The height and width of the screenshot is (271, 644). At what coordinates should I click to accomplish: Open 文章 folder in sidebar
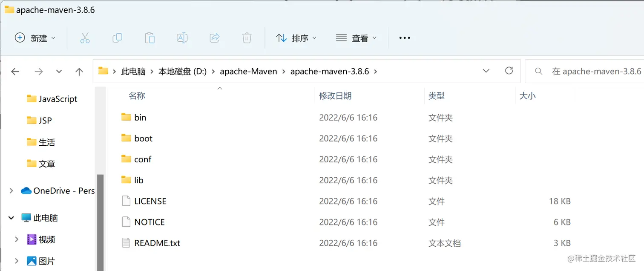pyautogui.click(x=40, y=163)
